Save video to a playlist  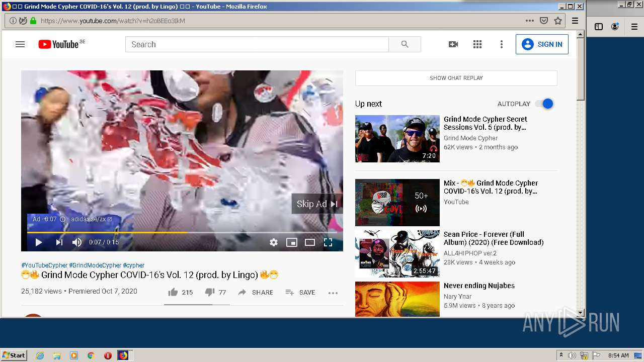pyautogui.click(x=300, y=292)
